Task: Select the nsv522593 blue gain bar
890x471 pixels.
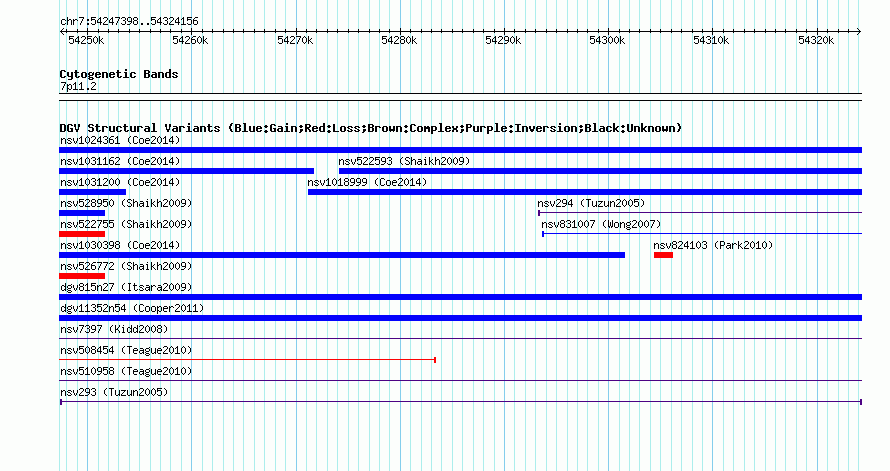Action: [600, 171]
